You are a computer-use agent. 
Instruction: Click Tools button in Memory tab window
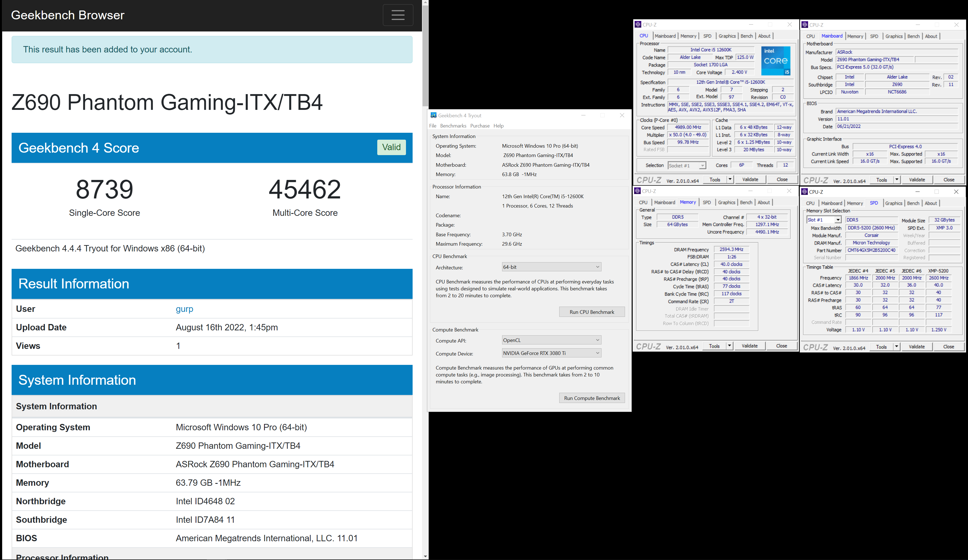pos(714,346)
